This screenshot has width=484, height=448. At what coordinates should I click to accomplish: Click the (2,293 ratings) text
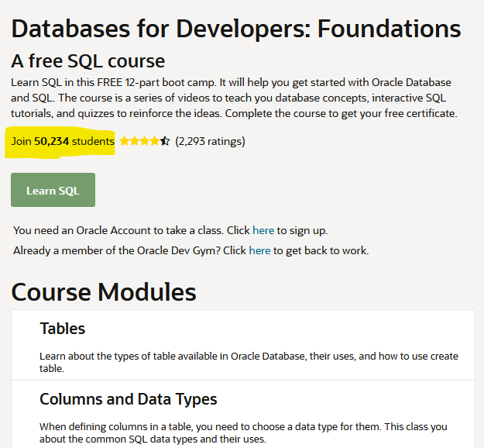tap(210, 142)
